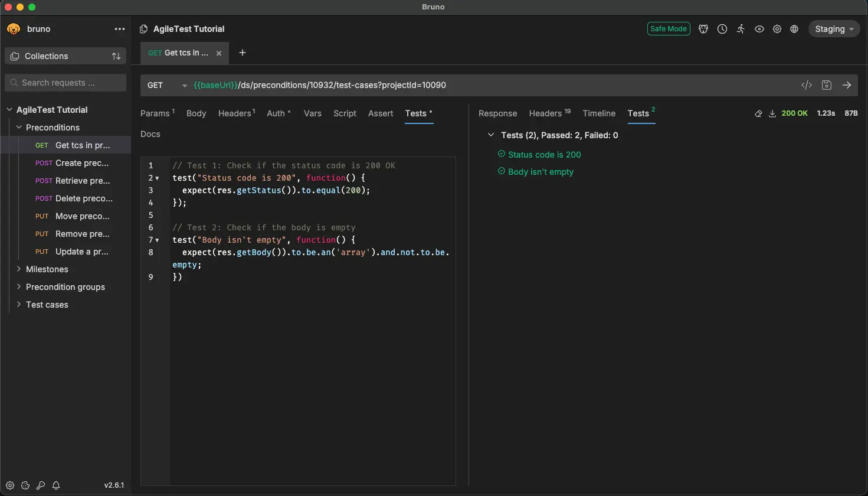
Task: Collapse the AgileTest Tutorial collection
Action: [x=9, y=110]
